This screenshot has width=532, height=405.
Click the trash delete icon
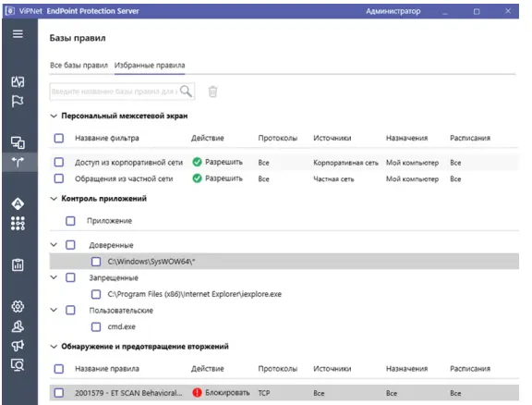click(212, 92)
